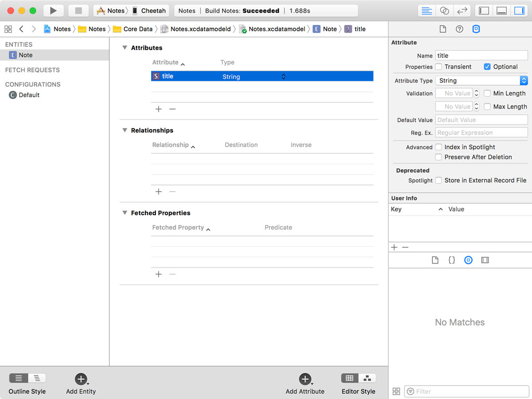Uncheck the Optional property checkbox
The image size is (532, 399).
[487, 66]
